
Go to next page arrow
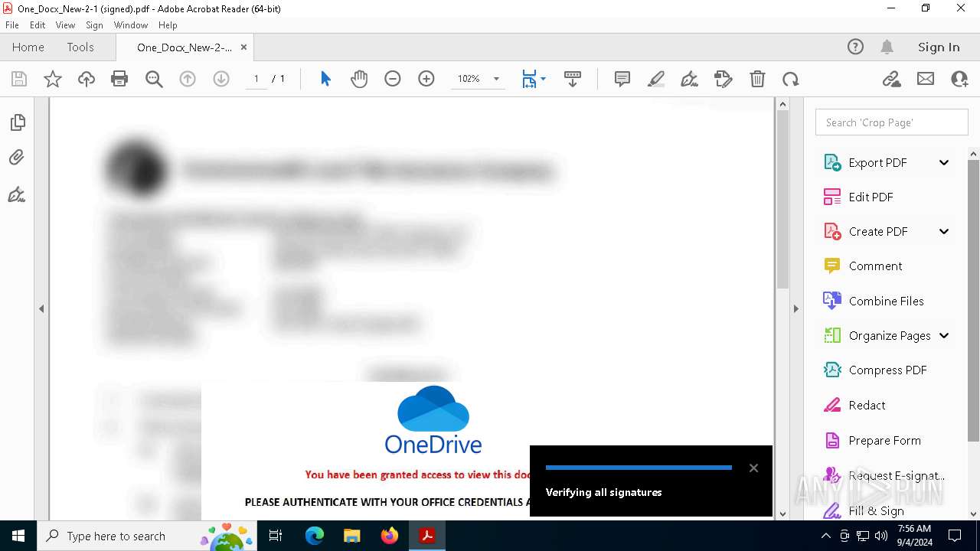(221, 79)
